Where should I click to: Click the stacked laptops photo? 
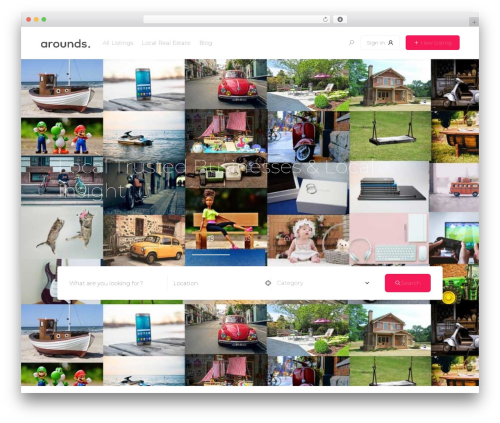pyautogui.click(x=389, y=187)
